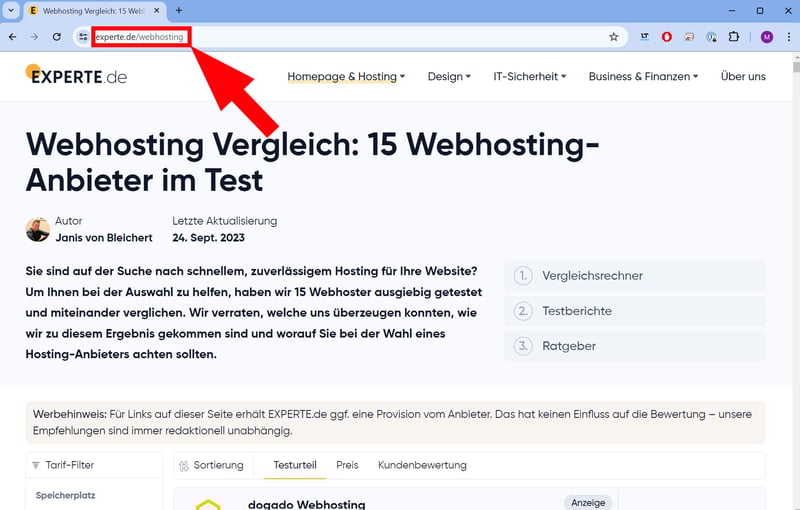Open the Chrome extensions puzzle icon
Screen dimensions: 800x510
(734, 37)
